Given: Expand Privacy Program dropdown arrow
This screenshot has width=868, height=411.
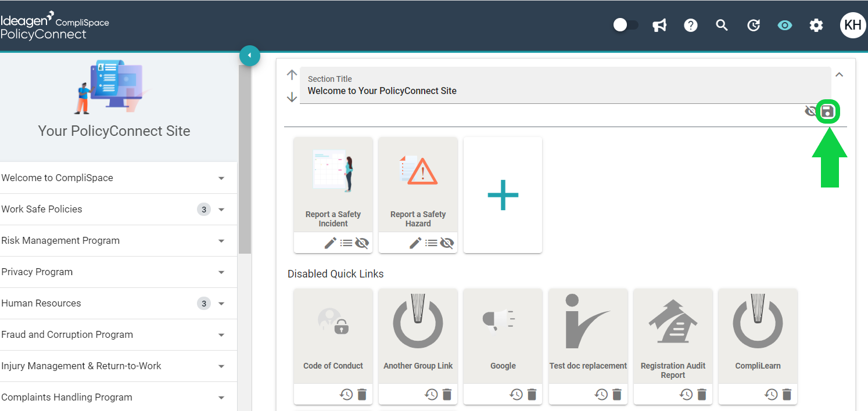Looking at the screenshot, I should coord(221,272).
